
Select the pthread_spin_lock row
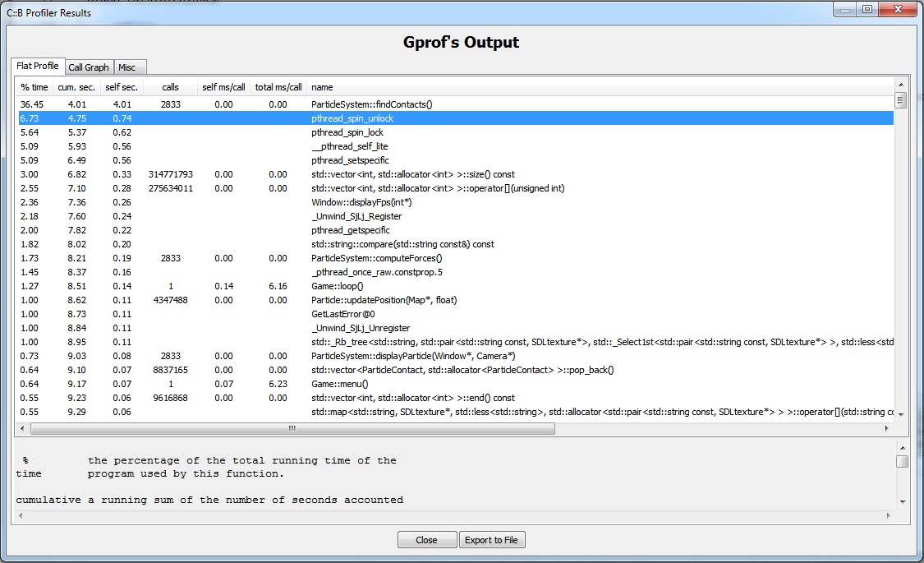tap(456, 132)
